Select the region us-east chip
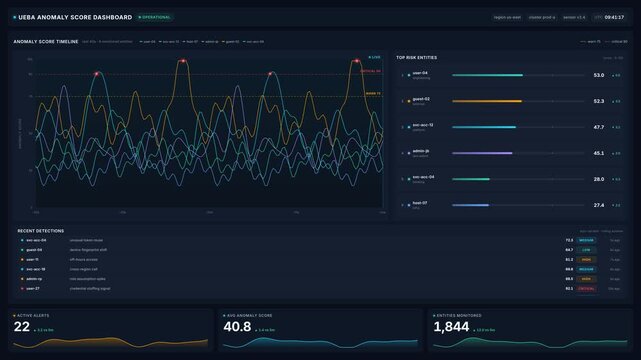This screenshot has width=641, height=360. (x=507, y=17)
